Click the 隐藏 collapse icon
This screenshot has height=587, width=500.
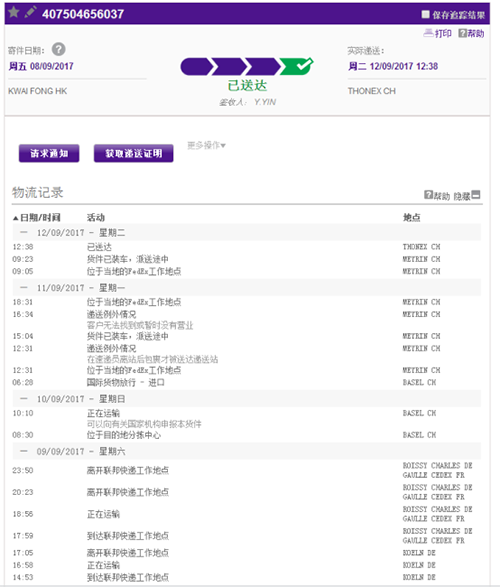(476, 195)
